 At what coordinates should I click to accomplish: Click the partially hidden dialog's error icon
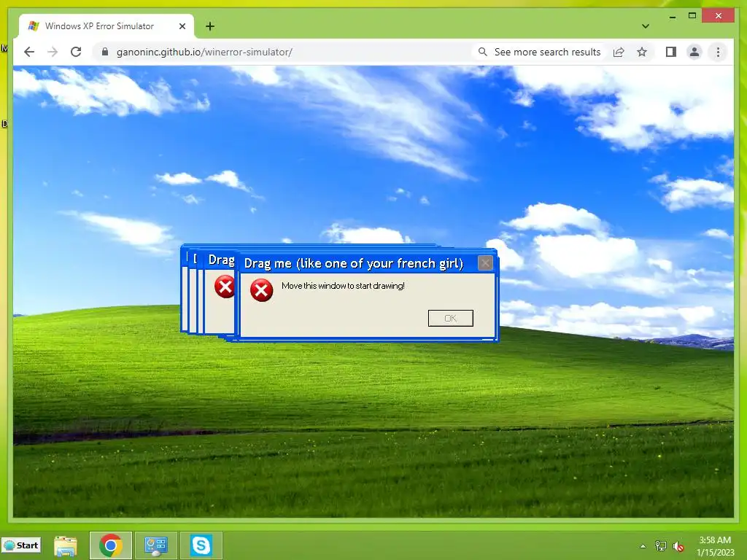point(225,286)
